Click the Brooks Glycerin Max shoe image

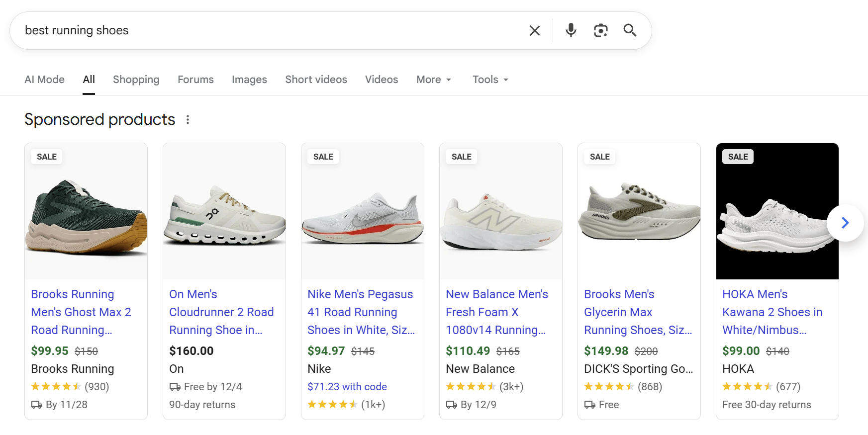(639, 211)
